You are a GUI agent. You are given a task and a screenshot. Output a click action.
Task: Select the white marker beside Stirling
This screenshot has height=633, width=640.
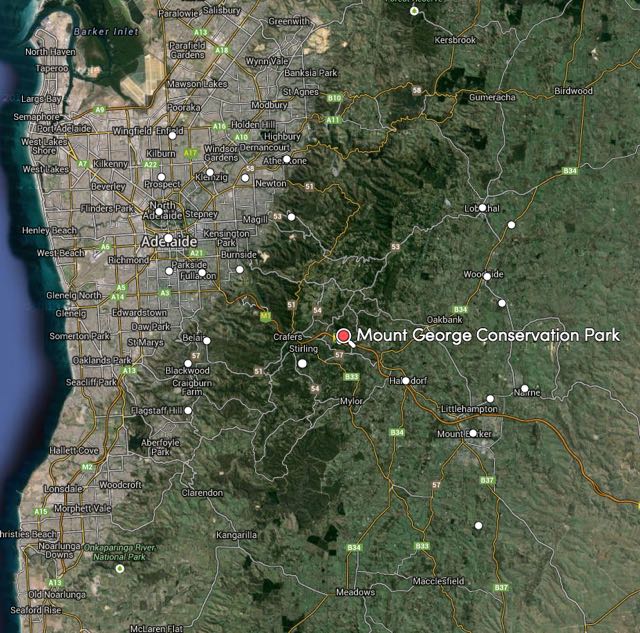302,364
